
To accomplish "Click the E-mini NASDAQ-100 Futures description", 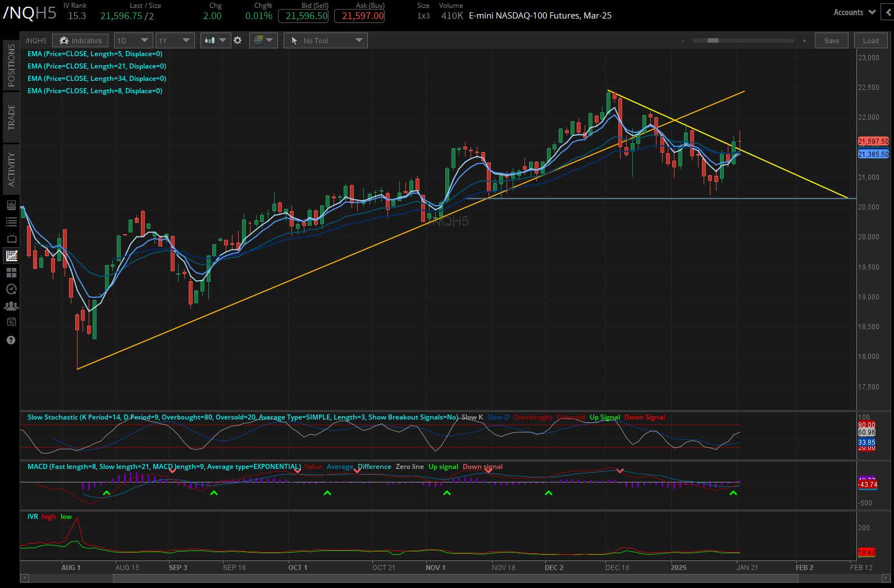I will click(540, 16).
